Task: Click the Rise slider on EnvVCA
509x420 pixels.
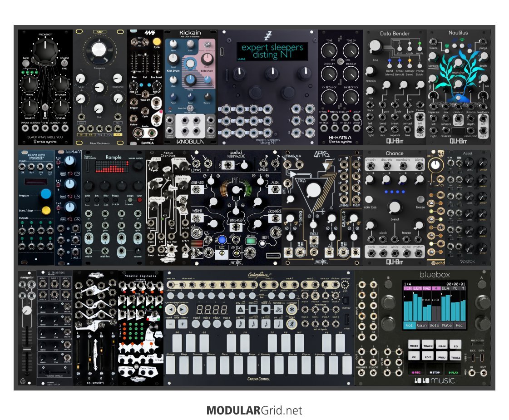Action: (133, 63)
